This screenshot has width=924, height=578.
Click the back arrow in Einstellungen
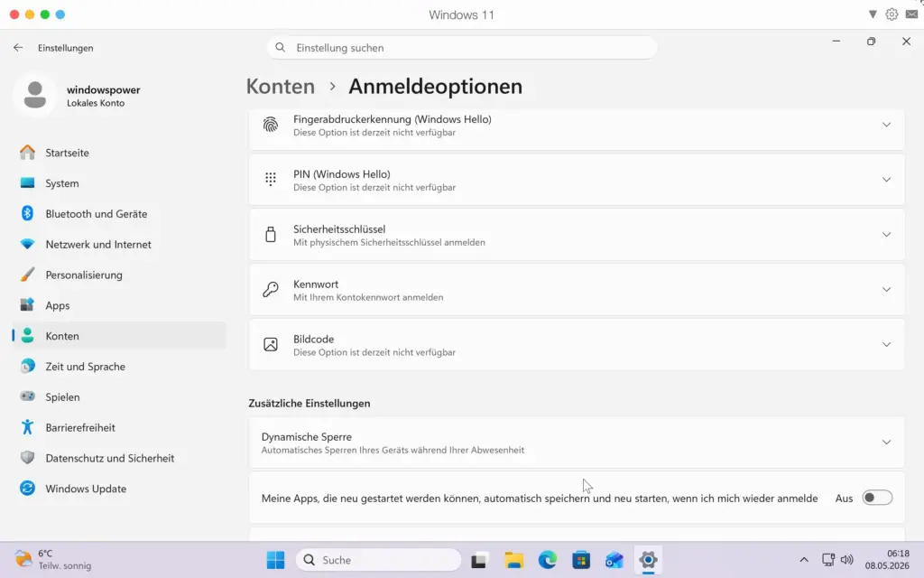[x=18, y=48]
